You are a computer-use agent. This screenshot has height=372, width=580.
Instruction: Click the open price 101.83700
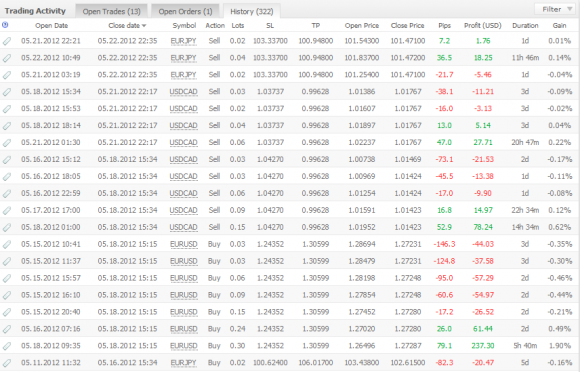tap(362, 58)
